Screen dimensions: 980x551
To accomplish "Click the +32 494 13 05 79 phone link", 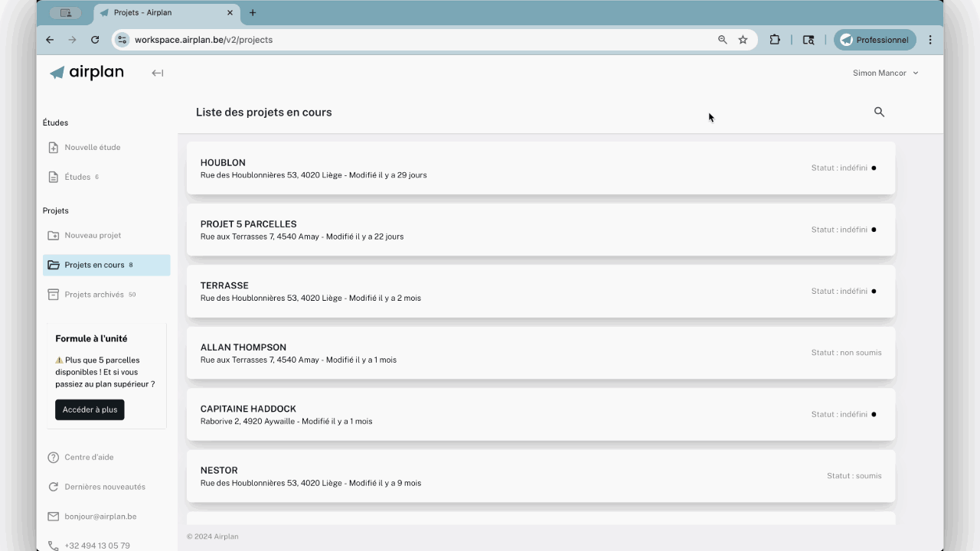I will pyautogui.click(x=97, y=546).
